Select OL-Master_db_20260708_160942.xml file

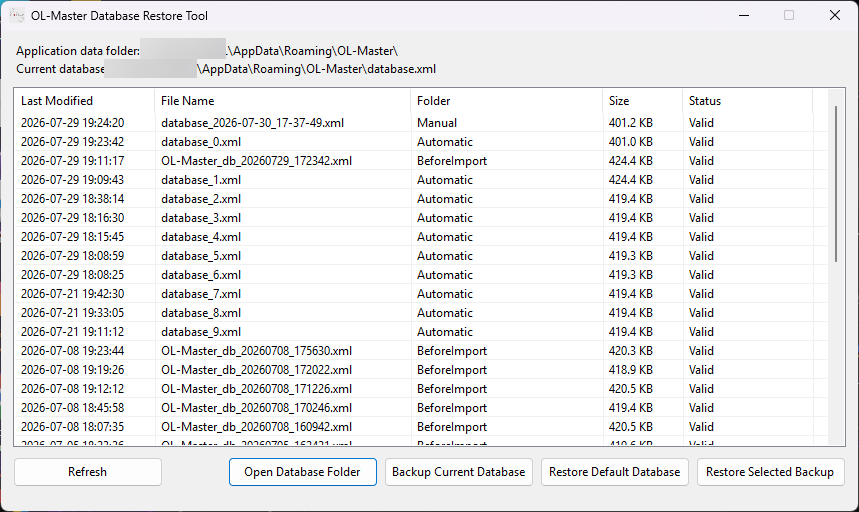(x=256, y=427)
